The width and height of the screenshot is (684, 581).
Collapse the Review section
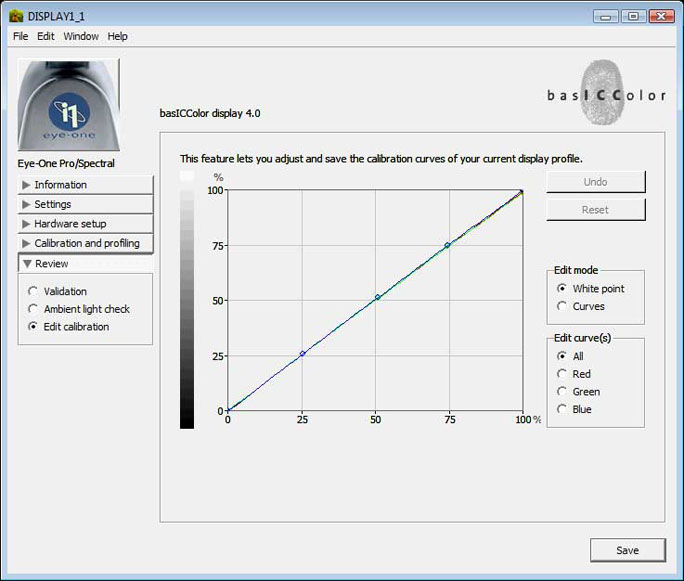click(x=86, y=263)
